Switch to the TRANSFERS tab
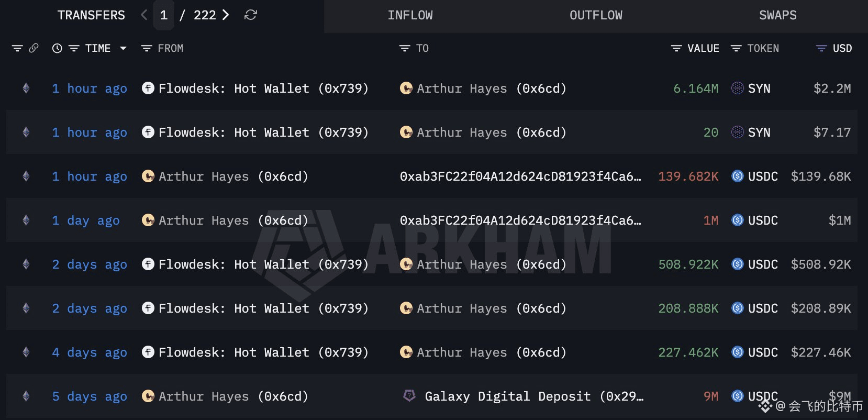 tap(91, 15)
